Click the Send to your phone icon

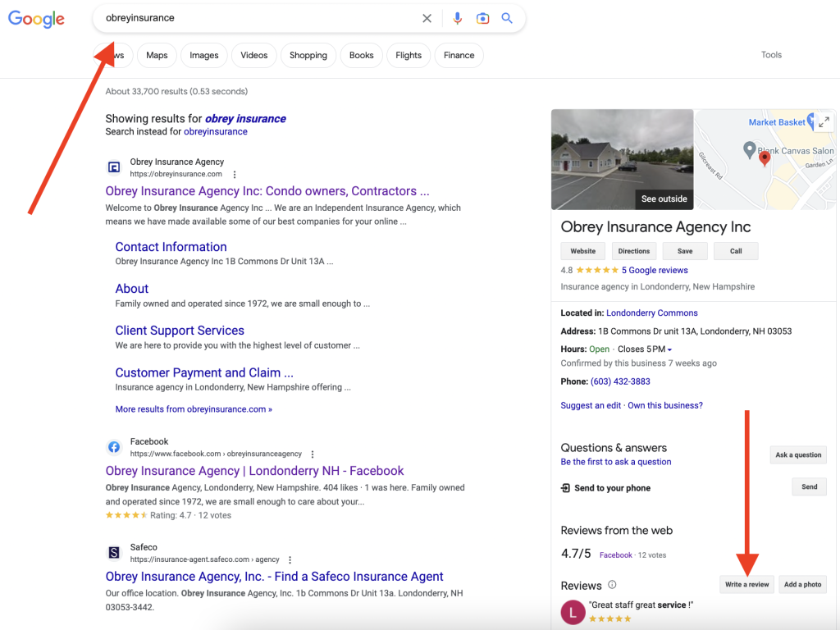pos(565,488)
